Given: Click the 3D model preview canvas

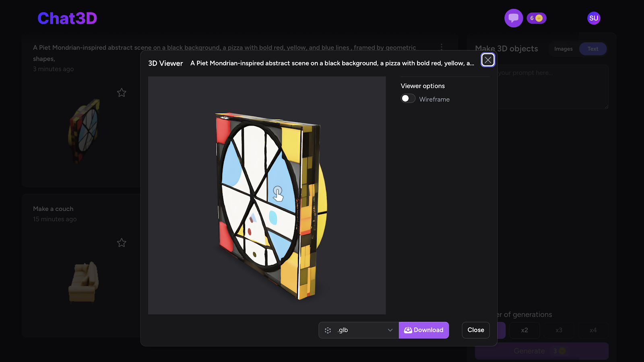Looking at the screenshot, I should [x=267, y=195].
